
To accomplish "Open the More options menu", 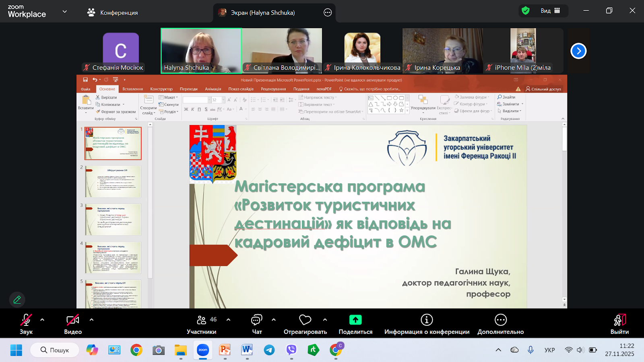I will (x=500, y=324).
